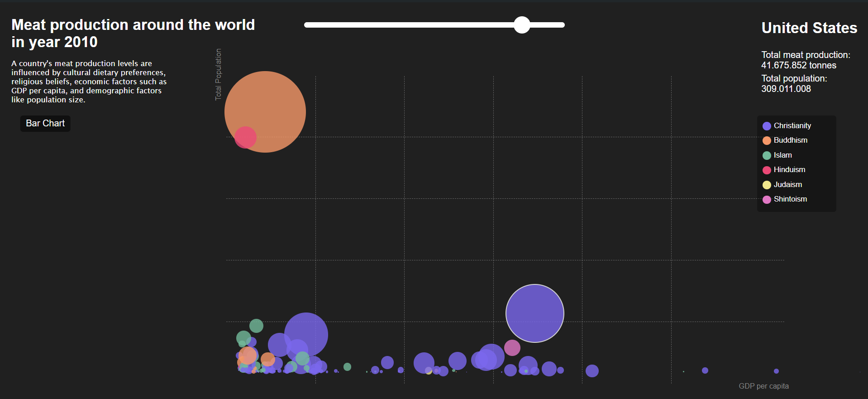Click the far left end of the year slider track
Screen dimensions: 868x399
(x=307, y=25)
